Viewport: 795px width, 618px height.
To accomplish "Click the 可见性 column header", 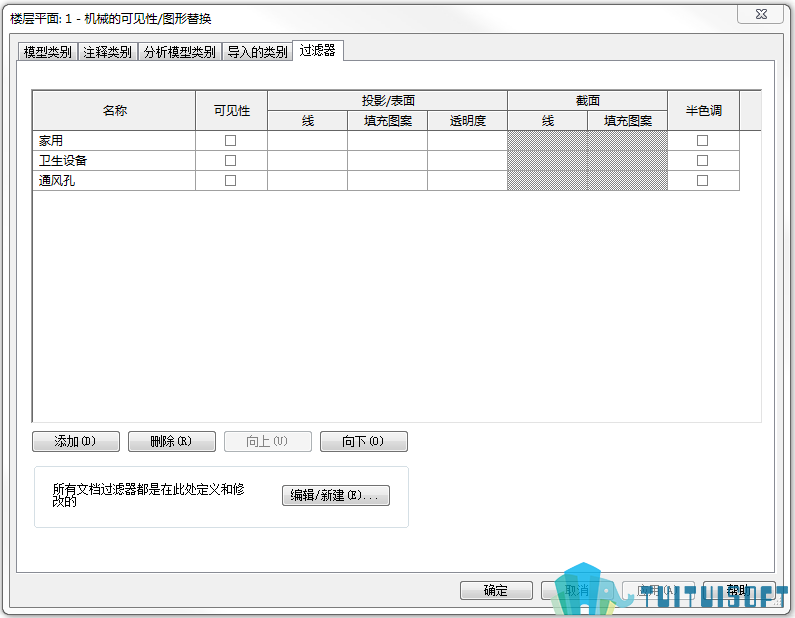I will tap(232, 111).
